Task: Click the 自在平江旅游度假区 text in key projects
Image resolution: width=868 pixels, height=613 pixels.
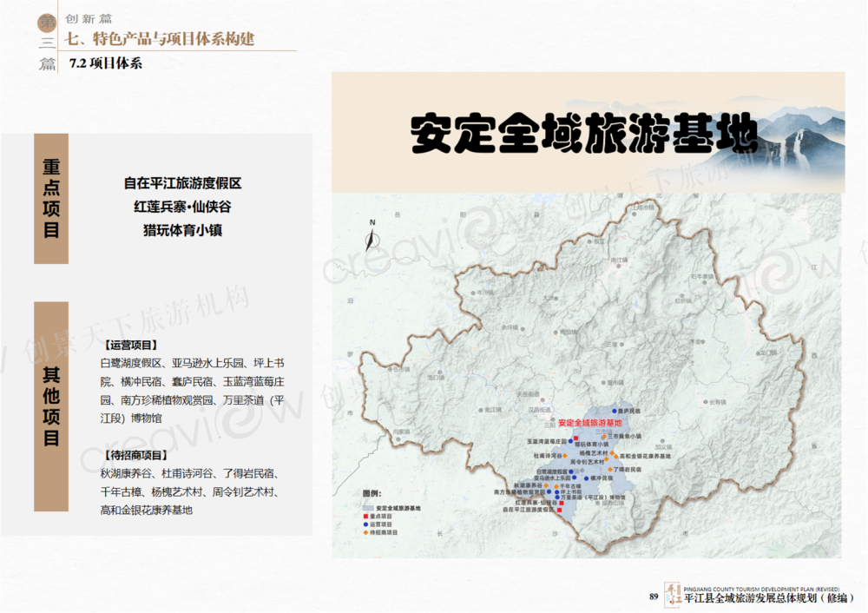Action: tap(181, 184)
